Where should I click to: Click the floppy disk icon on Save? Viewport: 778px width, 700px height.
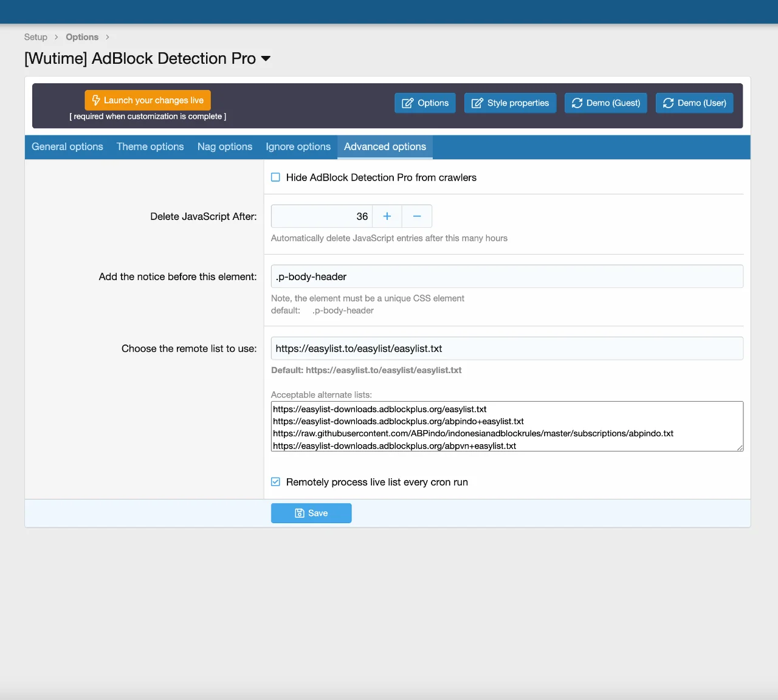300,513
